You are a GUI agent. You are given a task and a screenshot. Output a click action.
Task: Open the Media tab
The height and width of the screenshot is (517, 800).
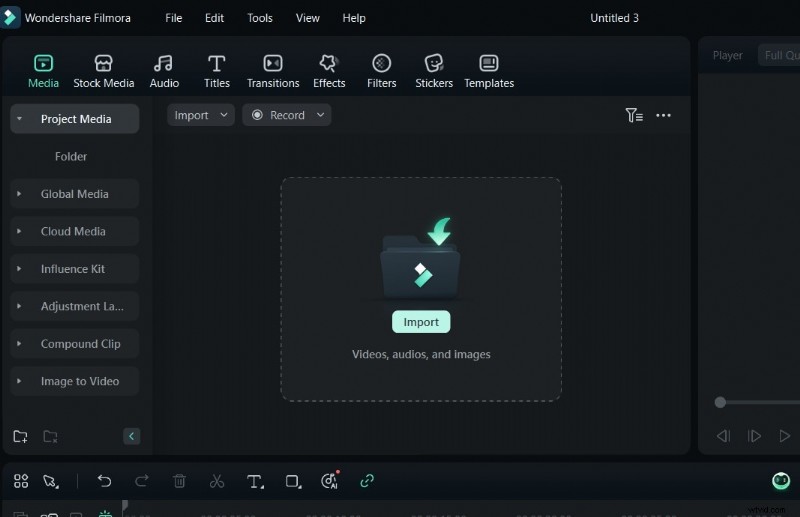pos(43,71)
